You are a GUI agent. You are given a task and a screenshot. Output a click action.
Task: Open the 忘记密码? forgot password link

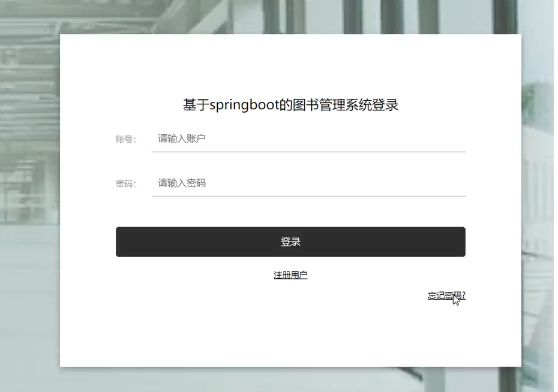446,295
